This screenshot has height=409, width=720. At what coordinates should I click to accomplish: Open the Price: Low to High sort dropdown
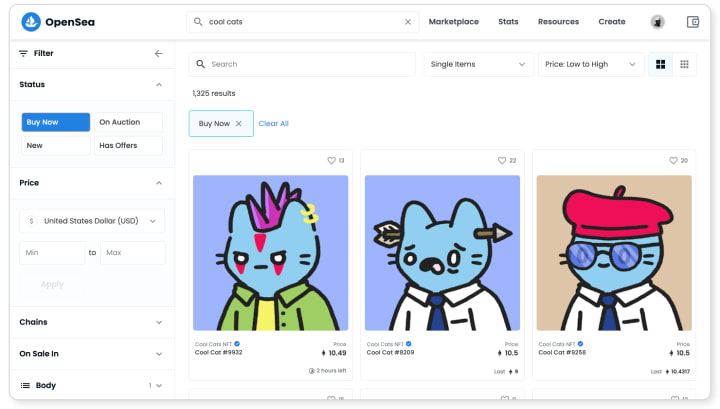591,64
